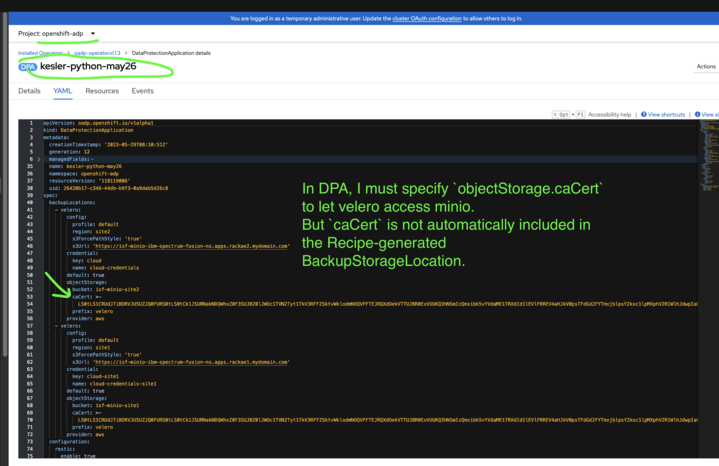The height and width of the screenshot is (466, 719).
Task: Click the name: kesler-python-may26 line
Action: [x=85, y=166]
